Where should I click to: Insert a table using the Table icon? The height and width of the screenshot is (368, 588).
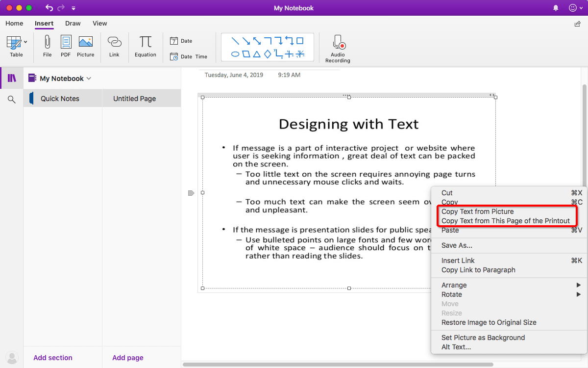click(14, 42)
